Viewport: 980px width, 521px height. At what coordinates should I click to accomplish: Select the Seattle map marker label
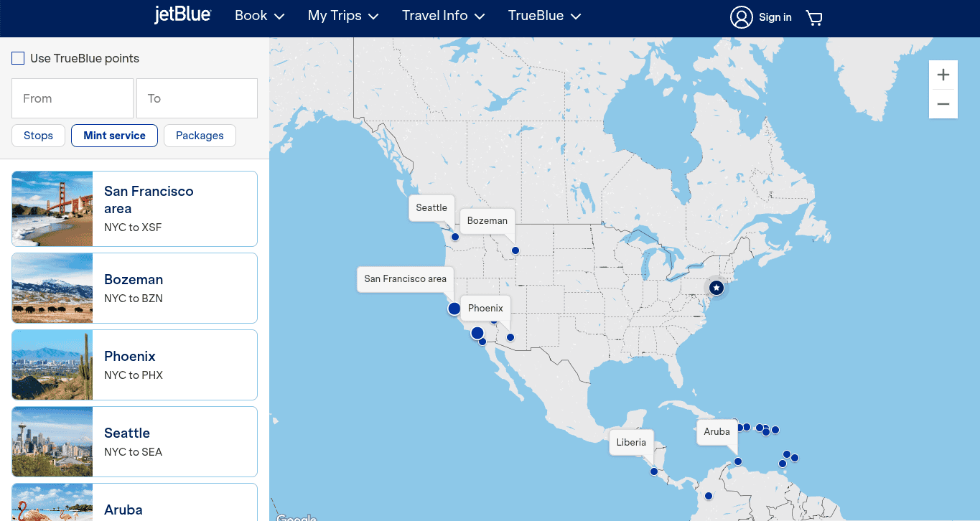tap(431, 208)
